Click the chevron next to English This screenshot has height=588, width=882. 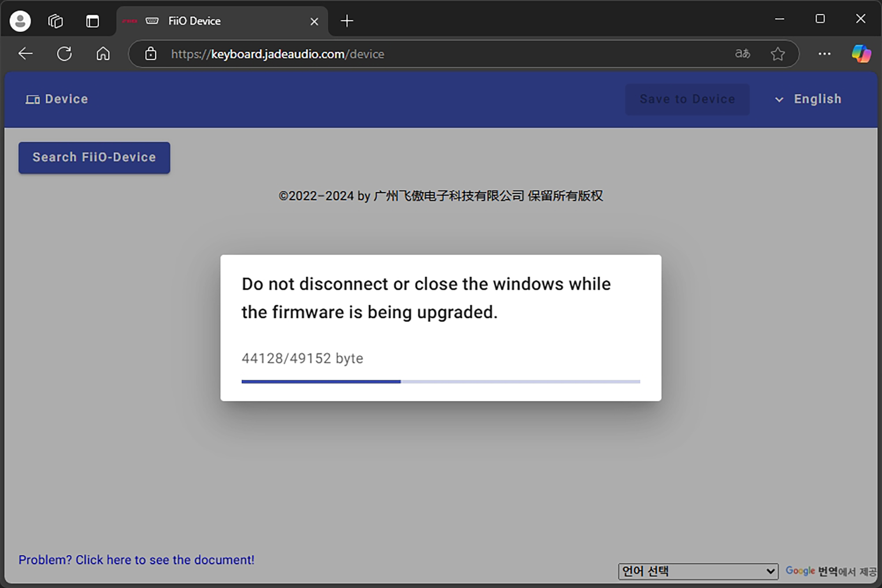[x=779, y=100]
